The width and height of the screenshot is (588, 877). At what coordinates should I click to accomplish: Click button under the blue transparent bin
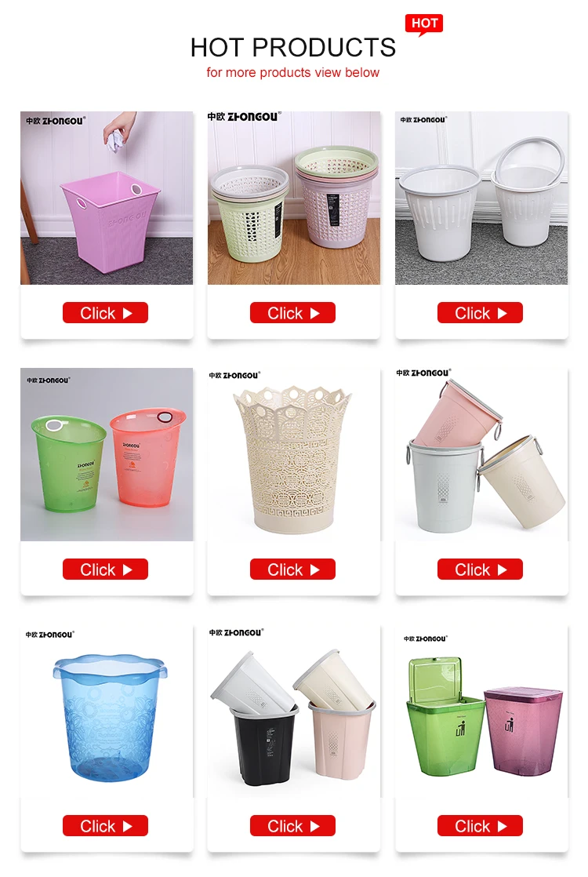pos(105,825)
